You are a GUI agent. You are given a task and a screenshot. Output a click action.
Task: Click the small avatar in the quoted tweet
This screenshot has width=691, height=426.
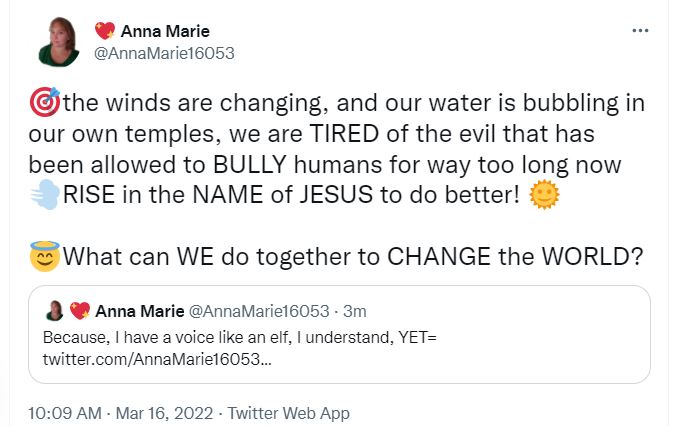point(55,311)
